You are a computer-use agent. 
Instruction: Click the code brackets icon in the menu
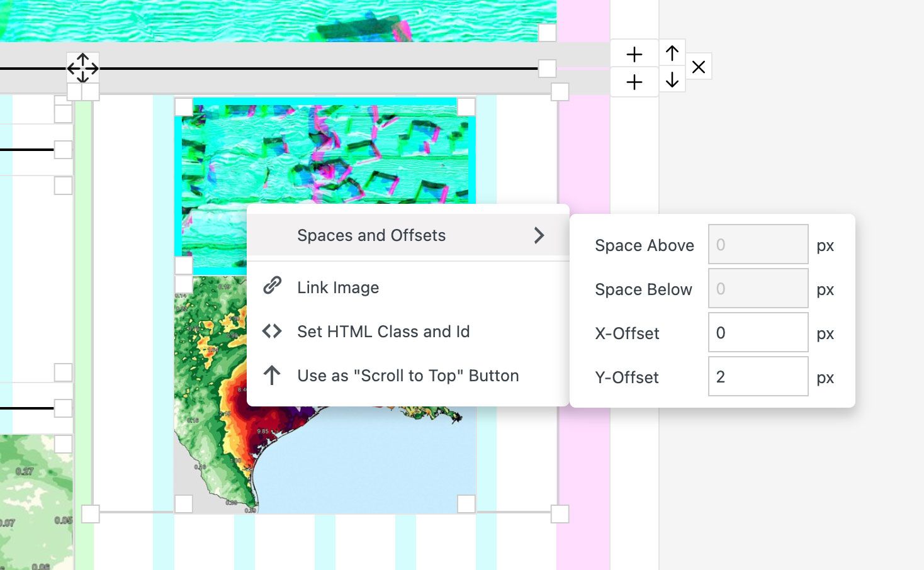271,330
